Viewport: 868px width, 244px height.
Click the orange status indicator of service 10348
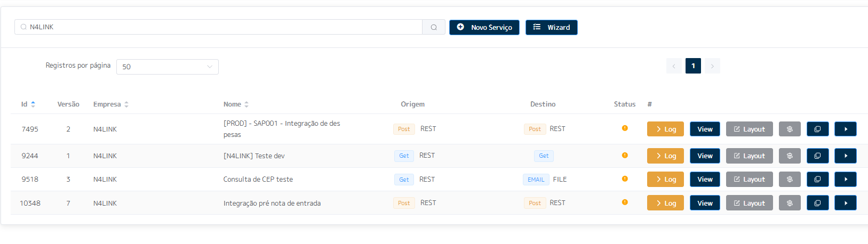(625, 202)
